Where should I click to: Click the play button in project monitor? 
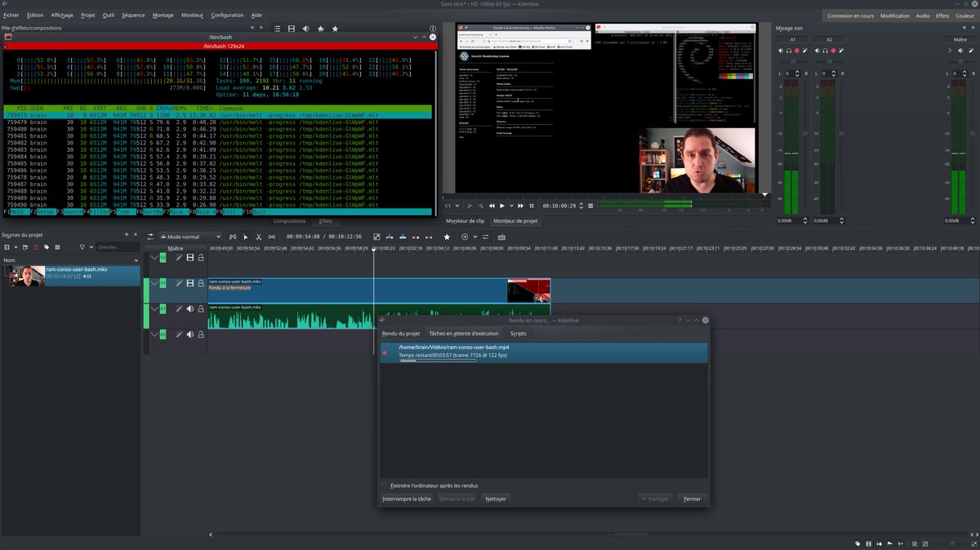pyautogui.click(x=502, y=206)
